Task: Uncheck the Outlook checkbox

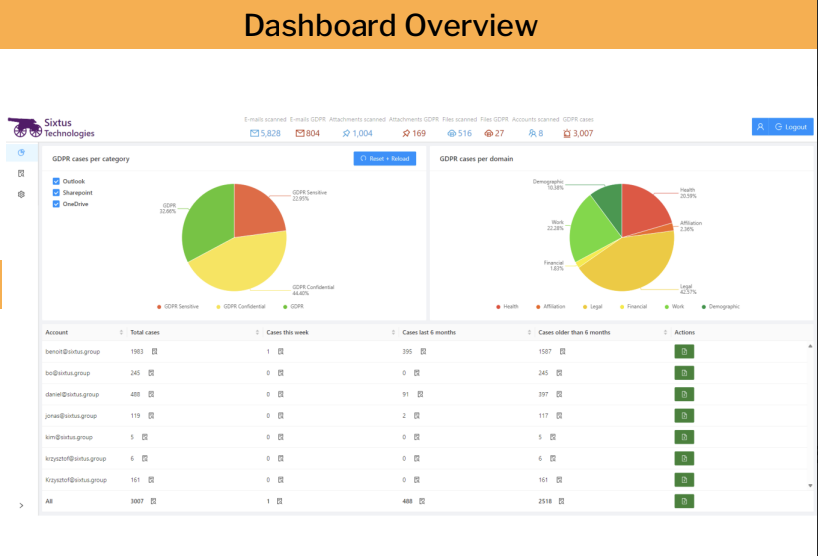Action: (56, 181)
